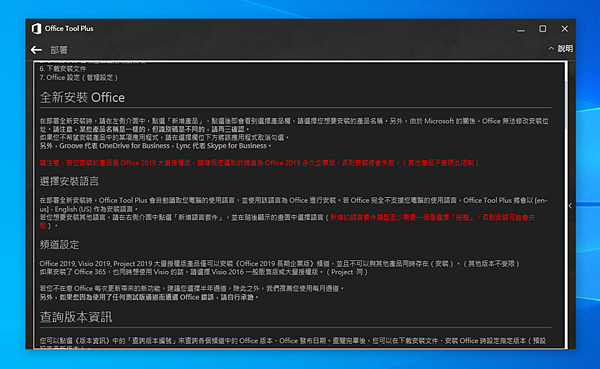
Task: Click the Office Tool Plus logo icon
Action: pos(36,29)
